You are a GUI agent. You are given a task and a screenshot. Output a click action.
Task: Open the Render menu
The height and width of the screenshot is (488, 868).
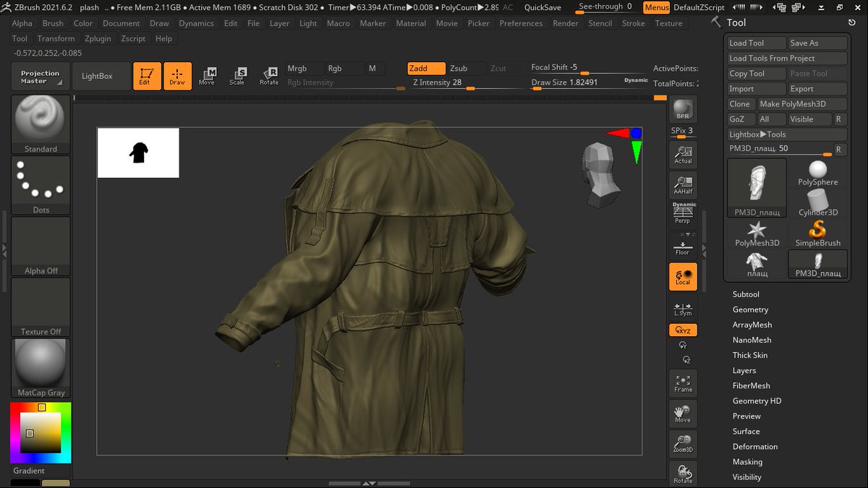pos(565,22)
